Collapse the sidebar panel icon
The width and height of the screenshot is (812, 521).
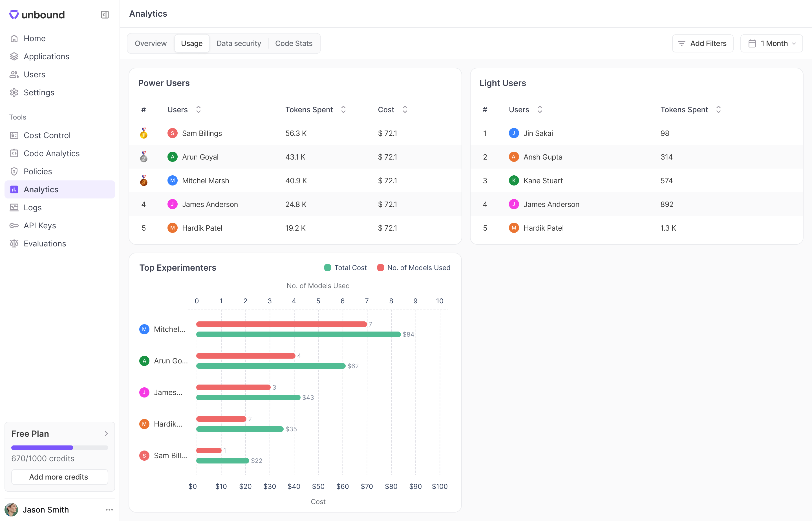(105, 15)
